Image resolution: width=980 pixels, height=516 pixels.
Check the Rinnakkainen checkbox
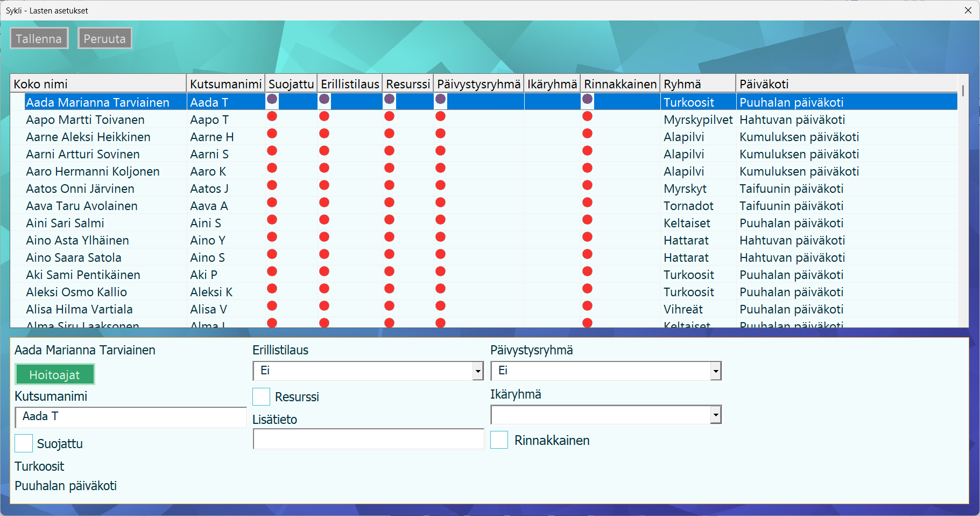[499, 440]
